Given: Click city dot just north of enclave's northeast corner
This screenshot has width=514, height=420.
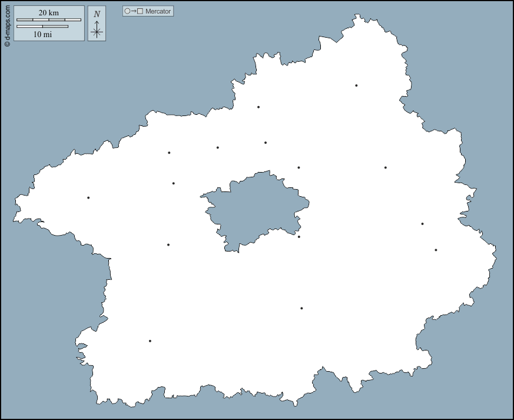Looking at the screenshot, I should click(299, 168).
